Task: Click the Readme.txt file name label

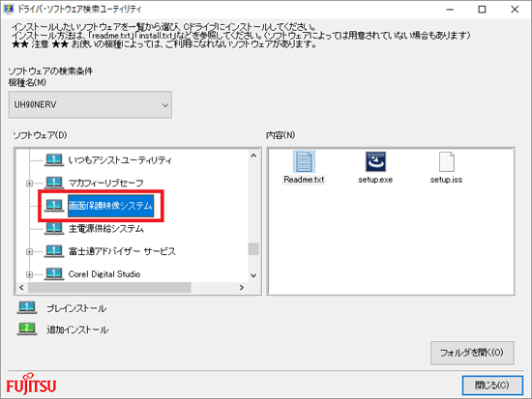Action: coord(304,180)
